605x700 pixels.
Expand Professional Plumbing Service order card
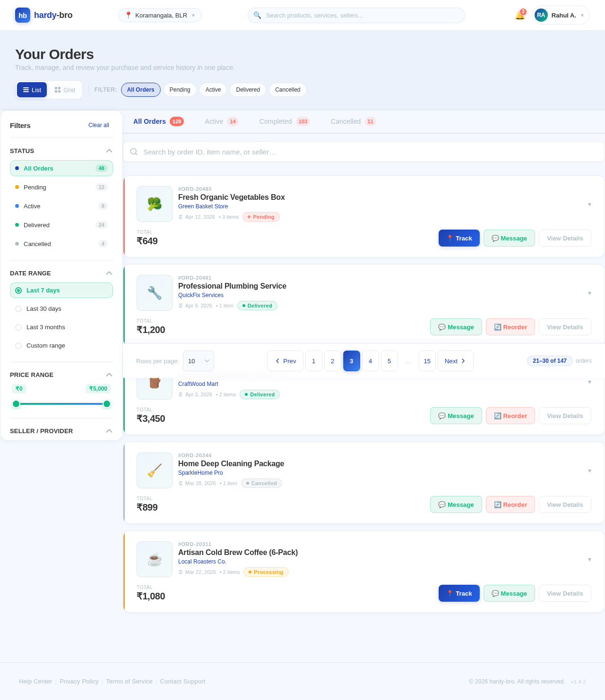pos(589,293)
